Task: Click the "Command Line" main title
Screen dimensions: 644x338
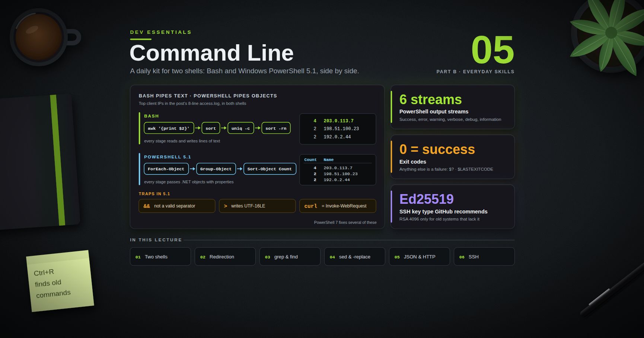Action: click(211, 53)
